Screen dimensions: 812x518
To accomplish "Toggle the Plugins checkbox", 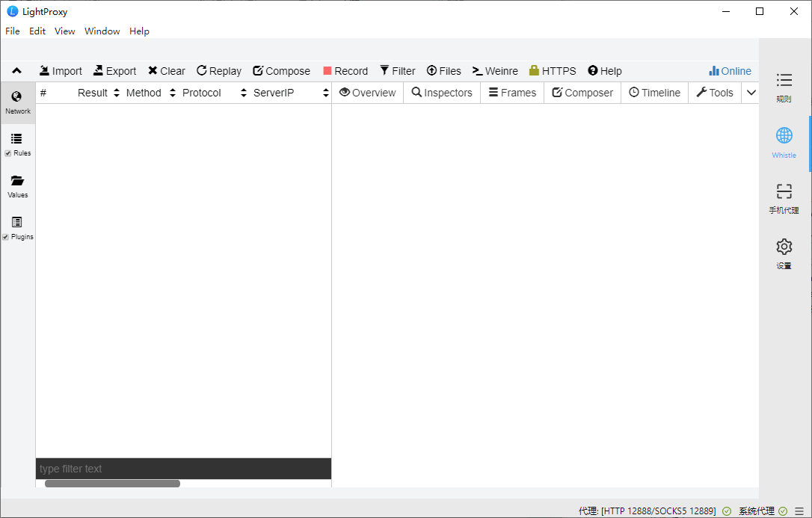I will coord(6,237).
